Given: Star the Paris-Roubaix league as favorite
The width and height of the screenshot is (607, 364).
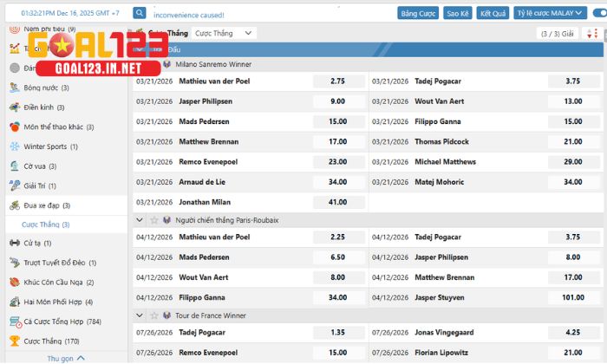Looking at the screenshot, I should (x=153, y=221).
